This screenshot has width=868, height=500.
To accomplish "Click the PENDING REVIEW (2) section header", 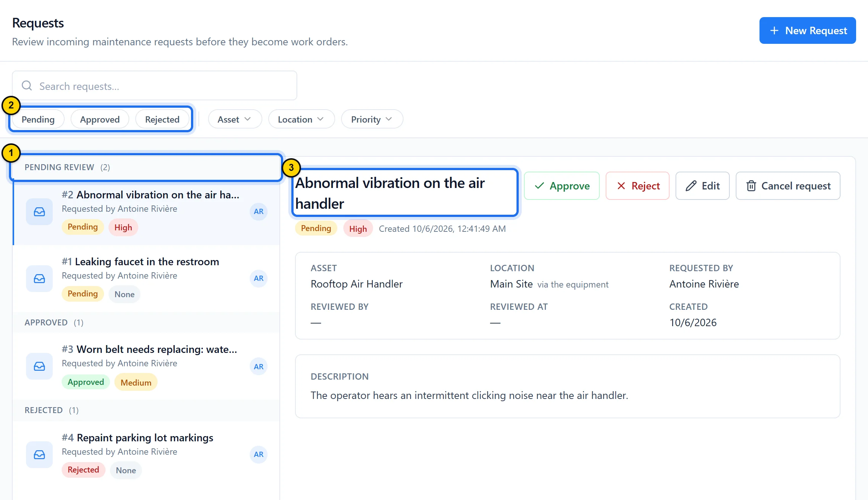I will (146, 167).
